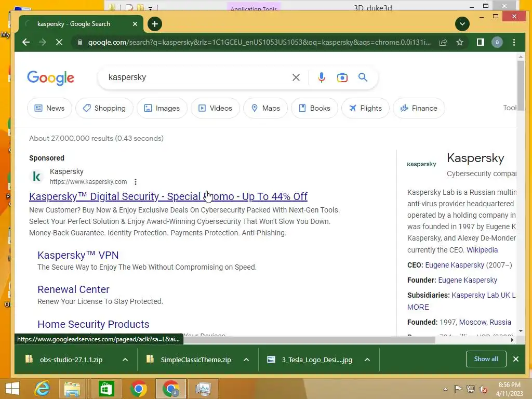Toggle the Chrome side panel
The image size is (532, 399).
tap(480, 42)
